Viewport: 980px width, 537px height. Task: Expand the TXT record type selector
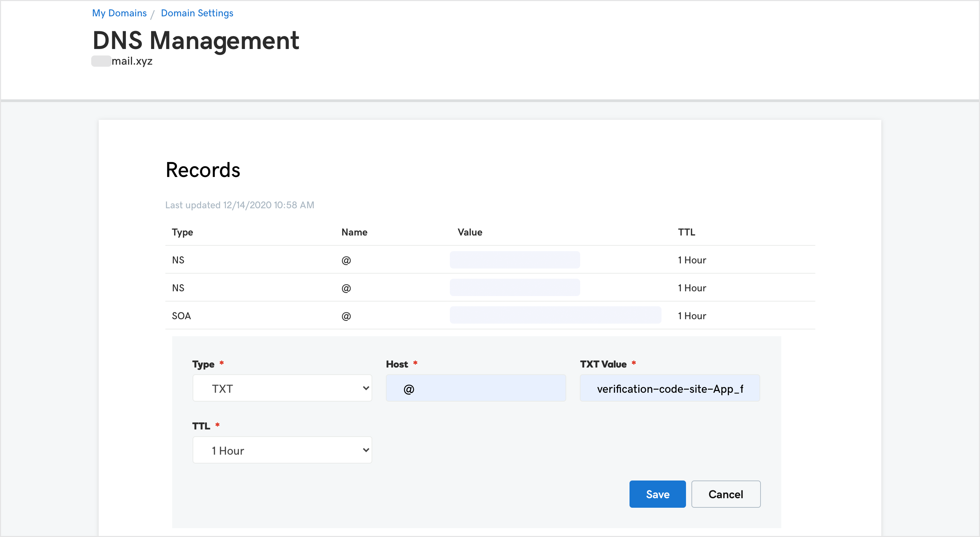pyautogui.click(x=282, y=388)
